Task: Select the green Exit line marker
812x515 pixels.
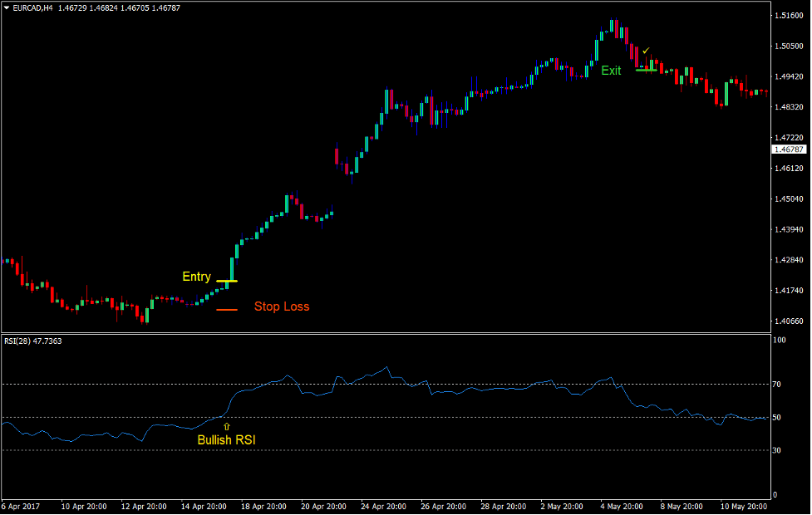Action: [x=647, y=70]
